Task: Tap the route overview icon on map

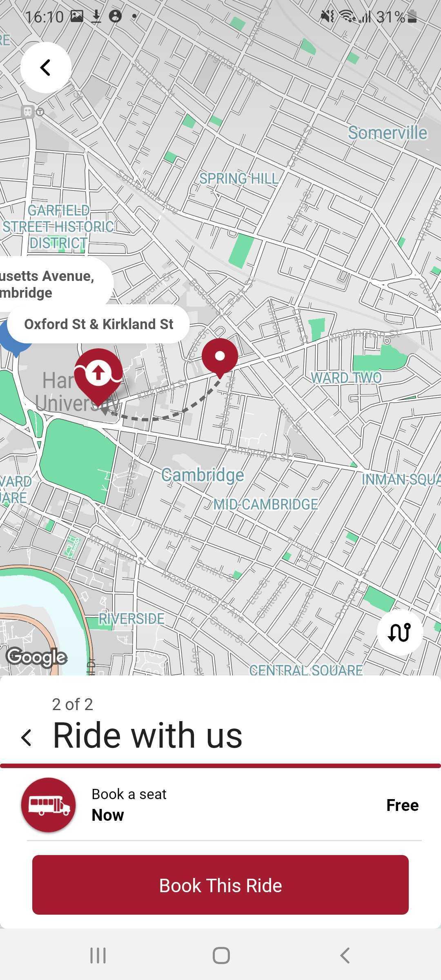Action: point(399,632)
